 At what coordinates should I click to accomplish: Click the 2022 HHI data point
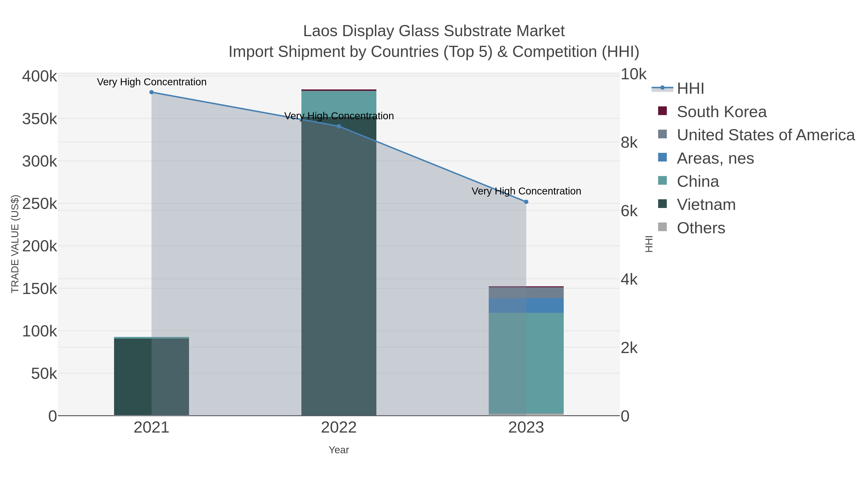(339, 126)
